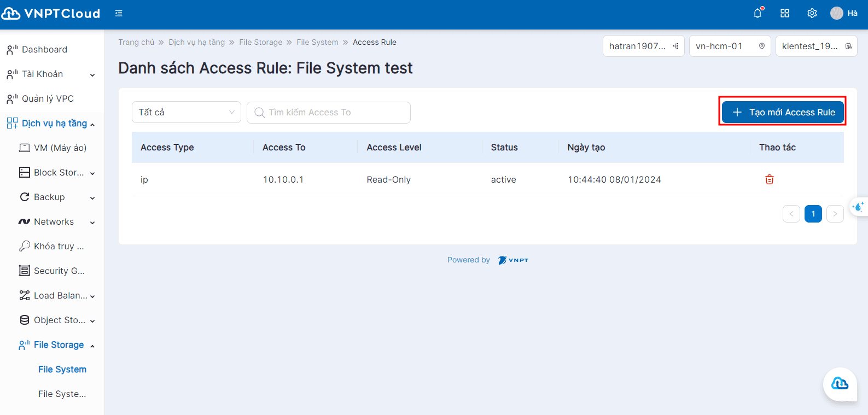Click the Object Storage database icon
This screenshot has height=415, width=868.
[25, 320]
